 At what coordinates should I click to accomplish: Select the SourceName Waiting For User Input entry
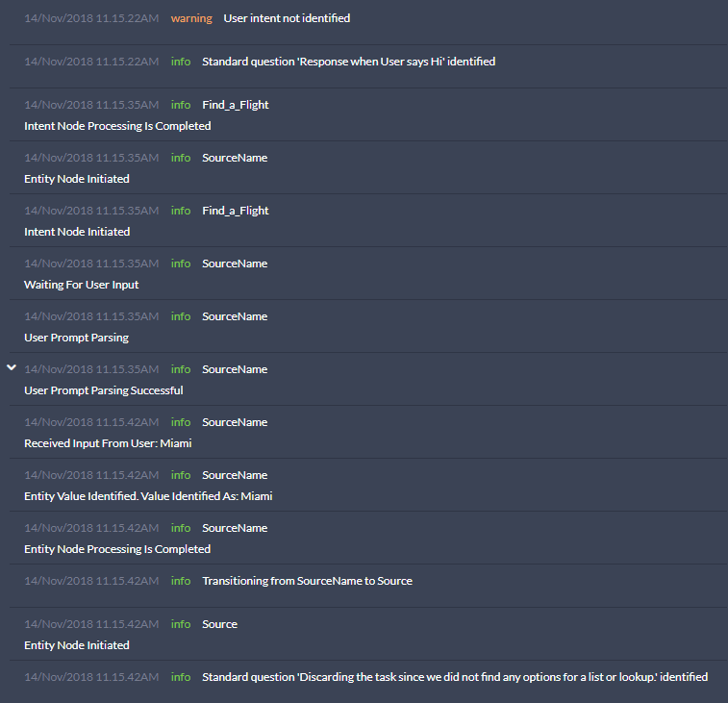point(368,273)
